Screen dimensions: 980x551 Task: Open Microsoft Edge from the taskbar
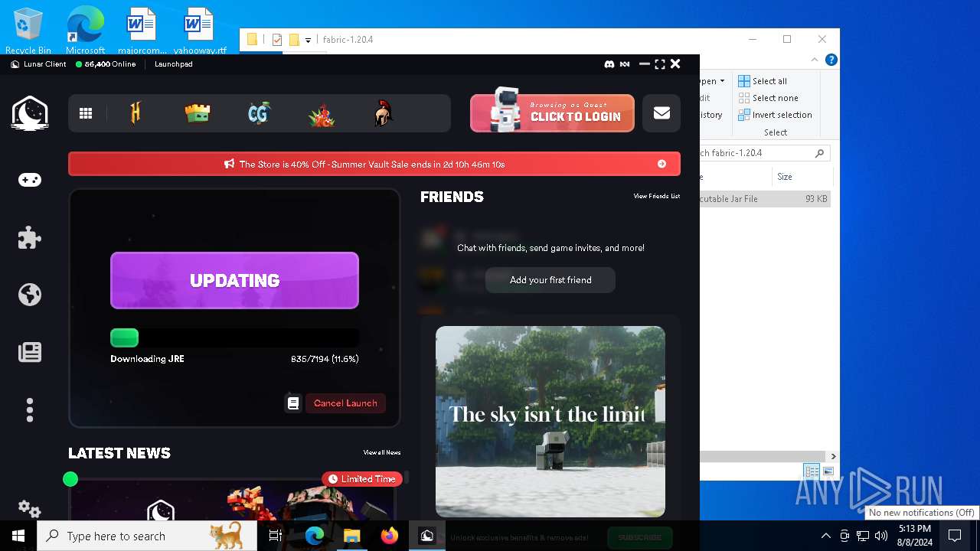315,536
